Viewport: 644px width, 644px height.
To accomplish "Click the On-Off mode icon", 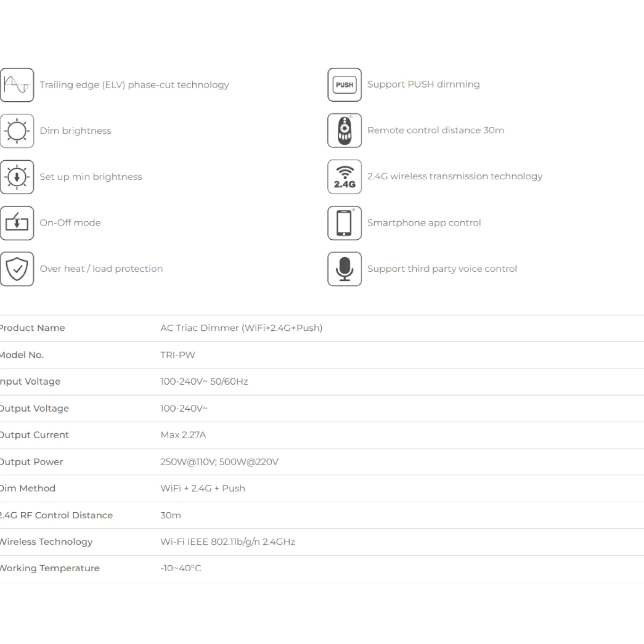I will click(17, 223).
